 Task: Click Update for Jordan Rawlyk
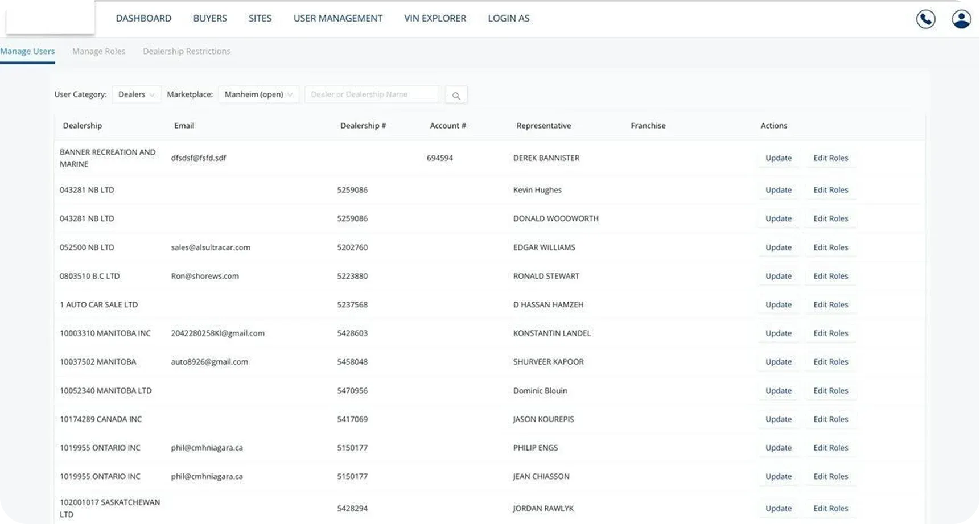[x=778, y=509]
